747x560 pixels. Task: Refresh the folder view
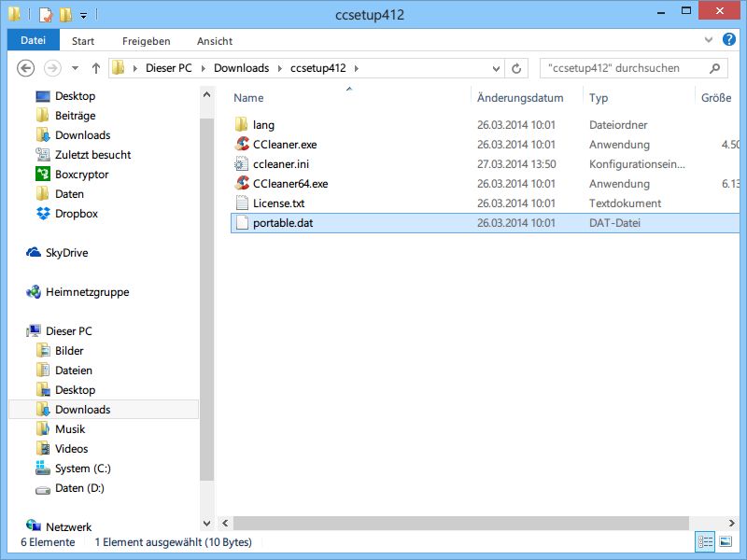coord(516,68)
